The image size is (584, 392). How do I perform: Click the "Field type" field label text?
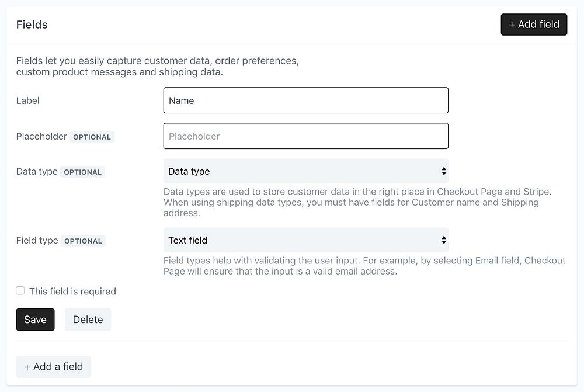point(37,240)
